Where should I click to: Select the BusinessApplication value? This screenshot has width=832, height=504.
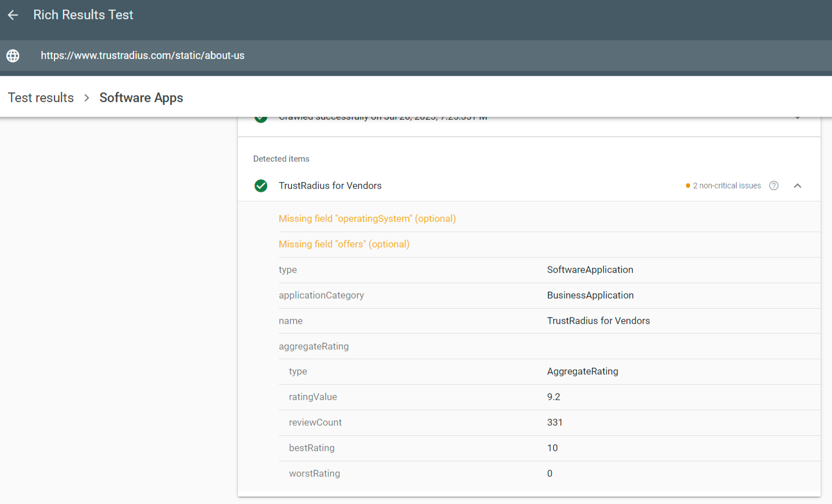click(x=590, y=295)
